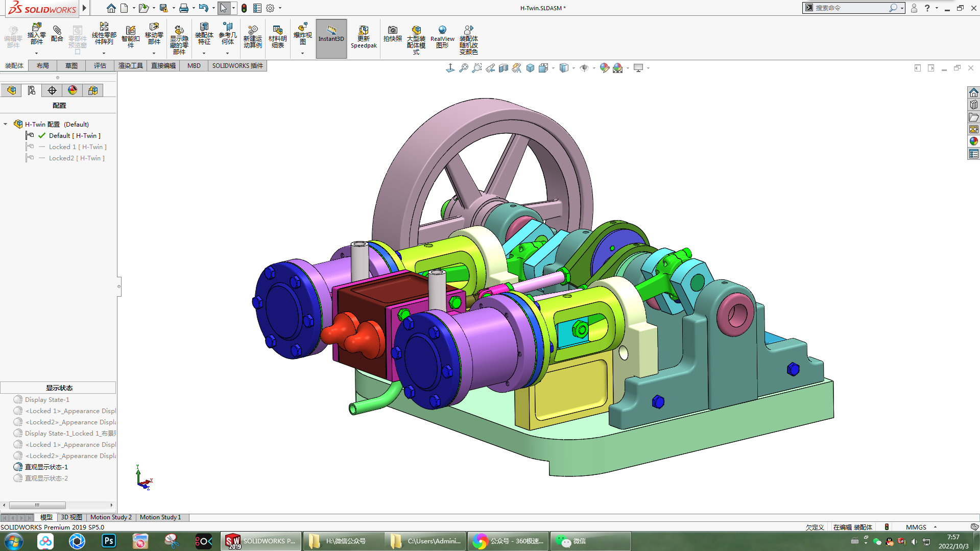Take a Snapshot (拍快照)
Viewport: 980px width, 551px height.
393,34
